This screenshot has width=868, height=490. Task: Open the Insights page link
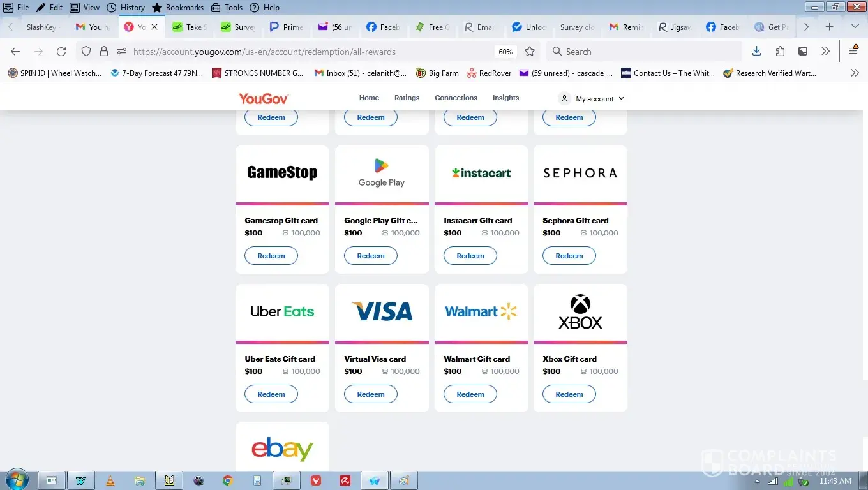tap(506, 98)
